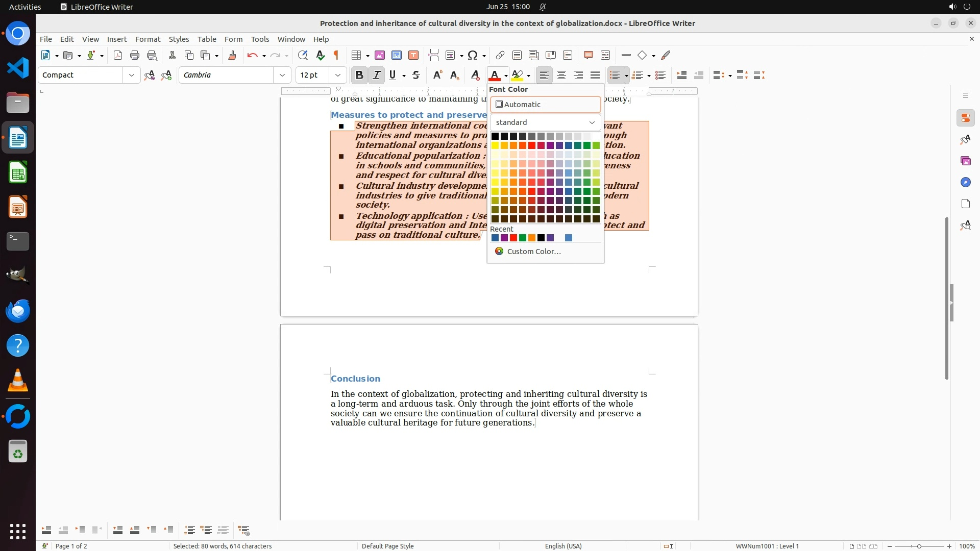
Task: Expand the standard color palette dropdown
Action: pos(592,122)
